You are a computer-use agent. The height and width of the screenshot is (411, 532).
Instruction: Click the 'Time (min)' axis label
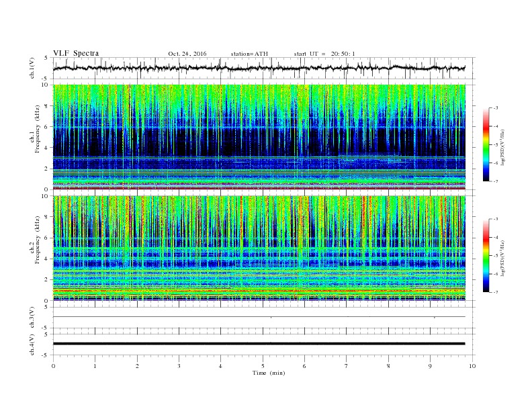(x=269, y=373)
